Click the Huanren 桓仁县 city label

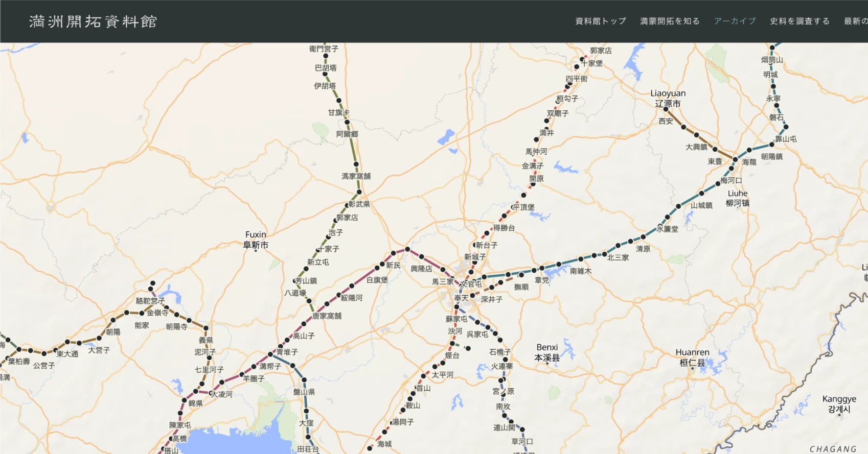(x=693, y=357)
